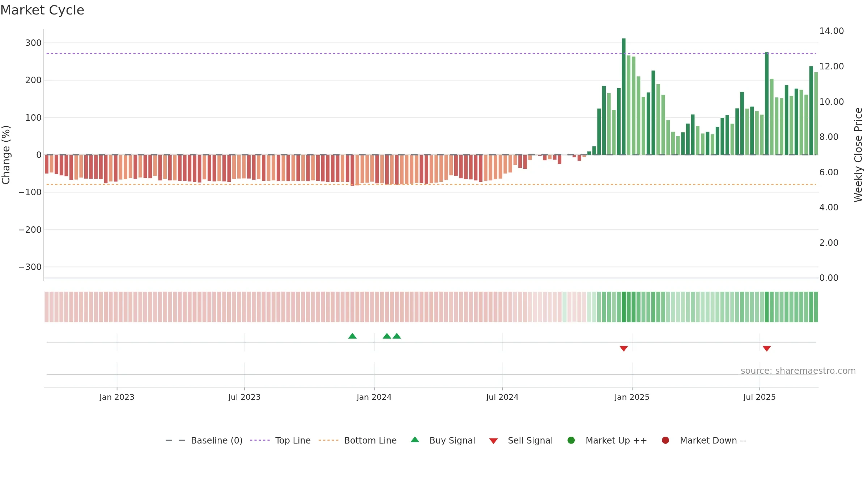The image size is (868, 488).
Task: Click the Bottom Line orange dotted marker
Action: 328,440
